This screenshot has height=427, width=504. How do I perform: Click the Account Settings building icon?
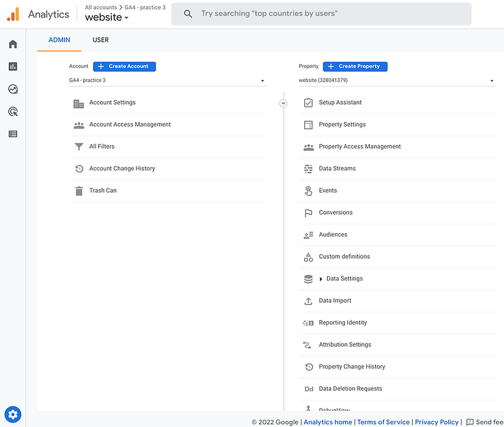(x=79, y=104)
